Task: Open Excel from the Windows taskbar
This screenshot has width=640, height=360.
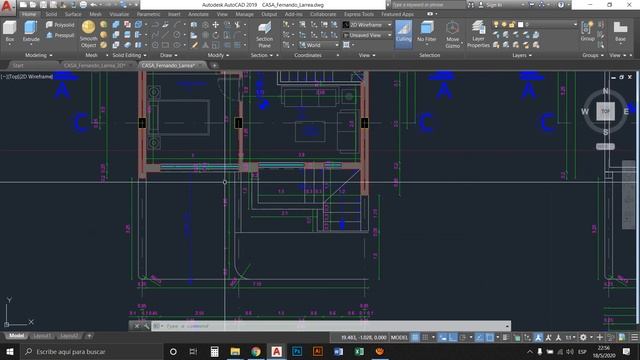Action: pos(359,351)
